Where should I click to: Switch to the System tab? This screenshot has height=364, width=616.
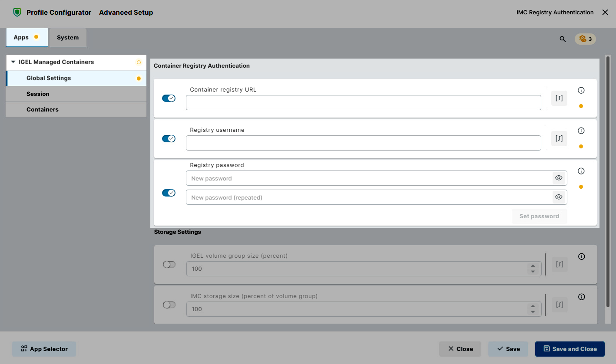pyautogui.click(x=68, y=37)
